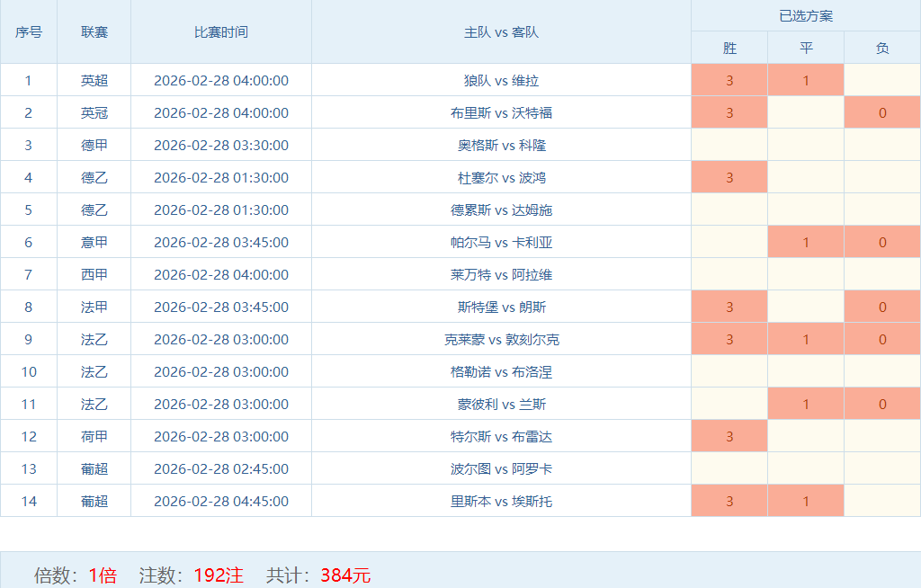Screen dimensions: 921x588
Task: Toggle the loss (0) cell for 布里斯 vs 沃特福
Action: [882, 112]
